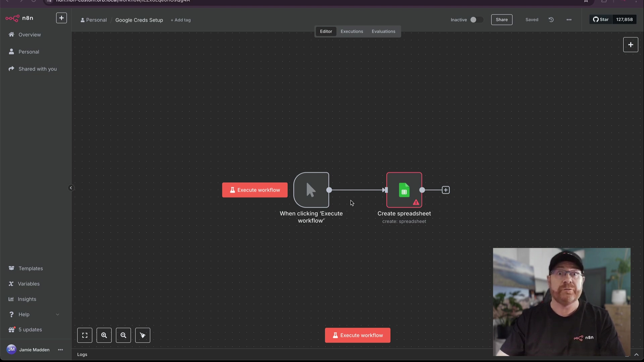Expand the Logs panel chevron
Image resolution: width=644 pixels, height=362 pixels.
click(x=636, y=354)
